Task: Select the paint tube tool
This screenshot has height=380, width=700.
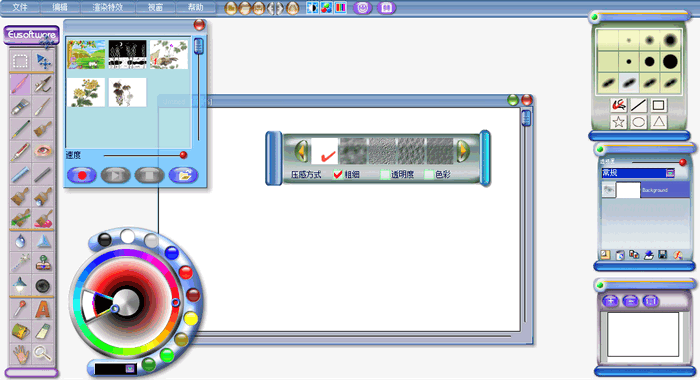Action: (x=21, y=106)
